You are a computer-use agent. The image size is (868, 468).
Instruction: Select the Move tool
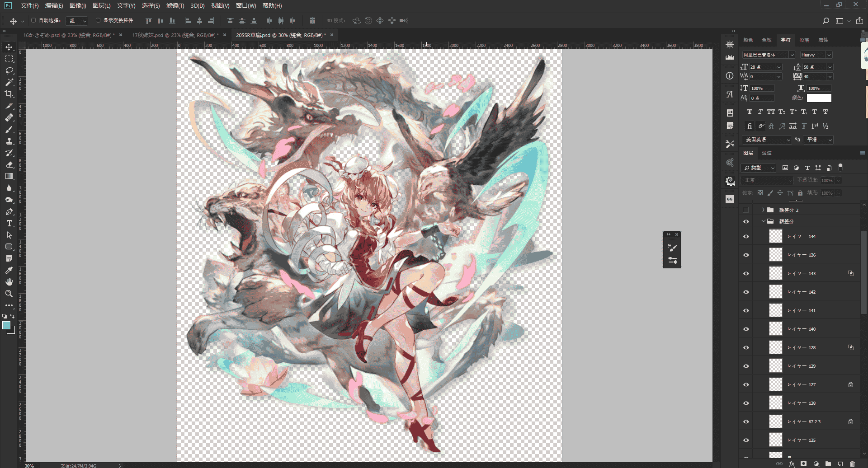click(x=9, y=47)
